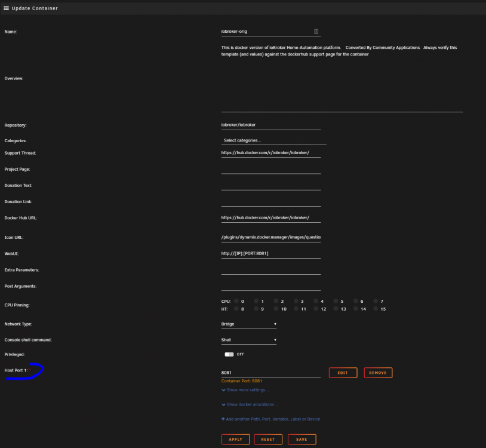
Task: Toggle HT 8 pinning checkbox
Action: pos(236,309)
